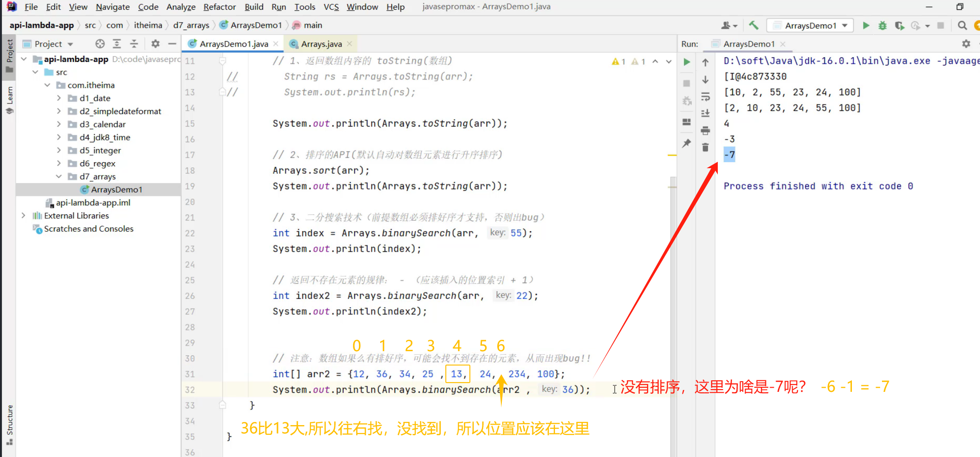Open Structure tool window side tab

tap(9, 425)
